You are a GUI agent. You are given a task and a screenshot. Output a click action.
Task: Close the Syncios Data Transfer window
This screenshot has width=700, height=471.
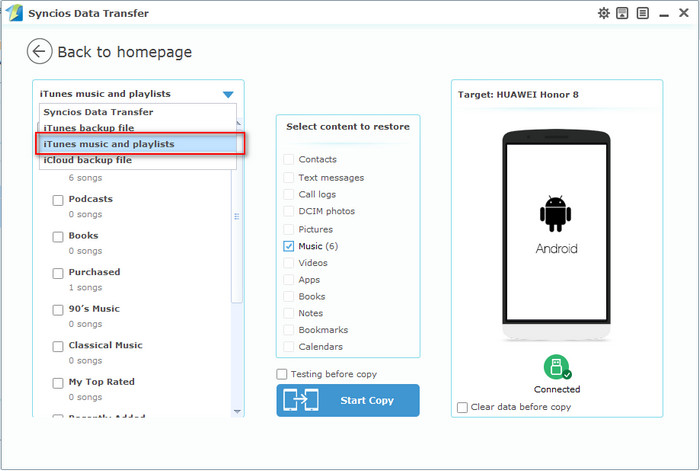pos(683,13)
